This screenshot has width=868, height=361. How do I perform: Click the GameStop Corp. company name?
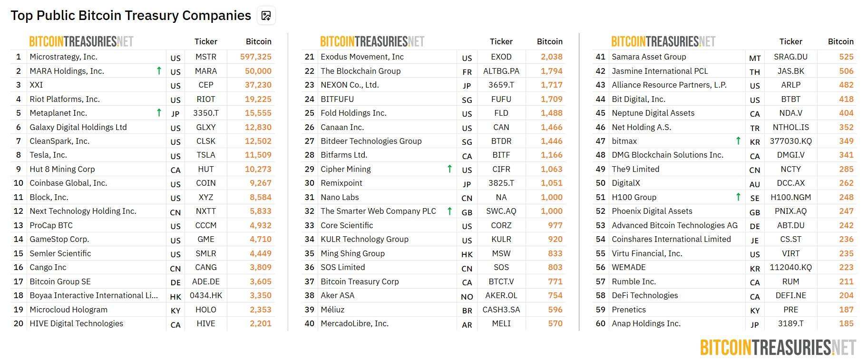(59, 239)
